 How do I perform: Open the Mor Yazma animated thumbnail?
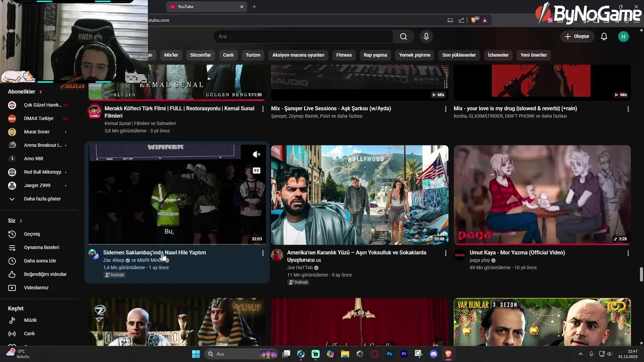pyautogui.click(x=542, y=195)
